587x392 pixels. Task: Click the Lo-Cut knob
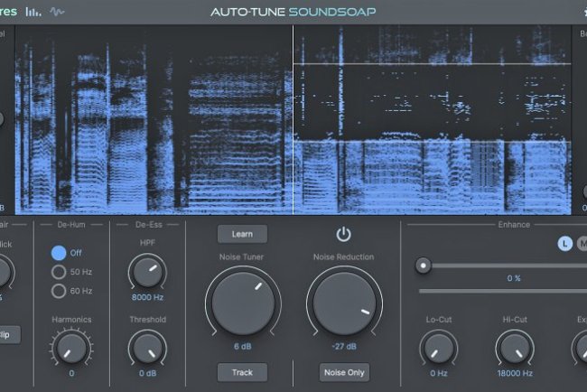pos(438,349)
